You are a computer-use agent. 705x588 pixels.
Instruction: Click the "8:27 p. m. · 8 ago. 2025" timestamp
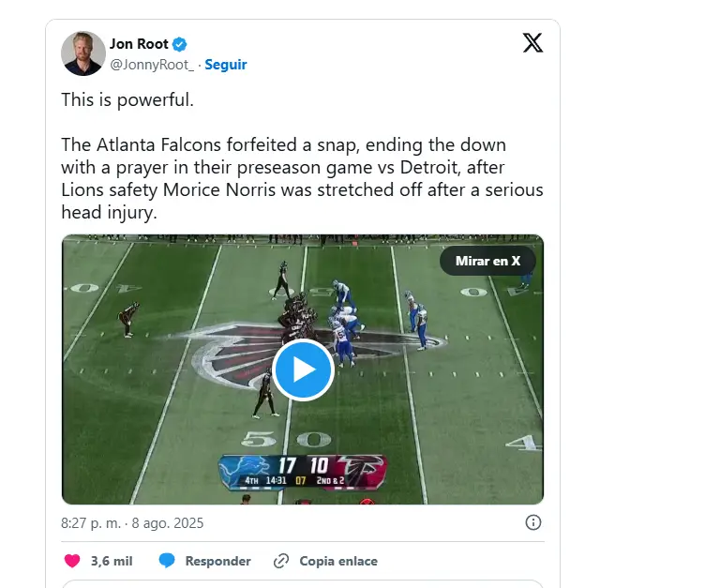tap(132, 523)
